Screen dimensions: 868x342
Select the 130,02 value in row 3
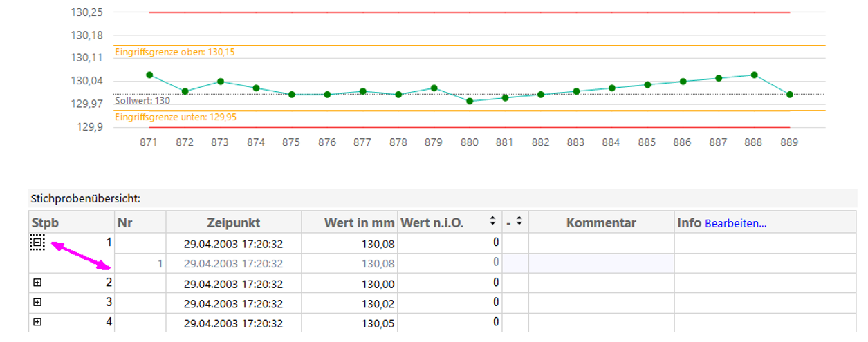(x=378, y=303)
